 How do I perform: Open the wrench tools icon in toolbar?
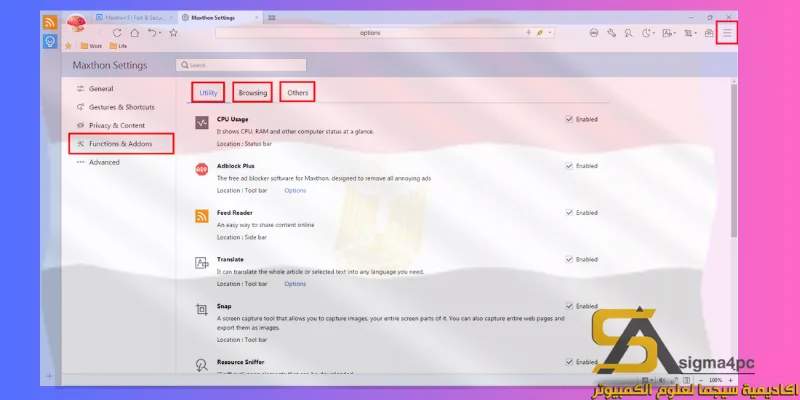coord(611,33)
